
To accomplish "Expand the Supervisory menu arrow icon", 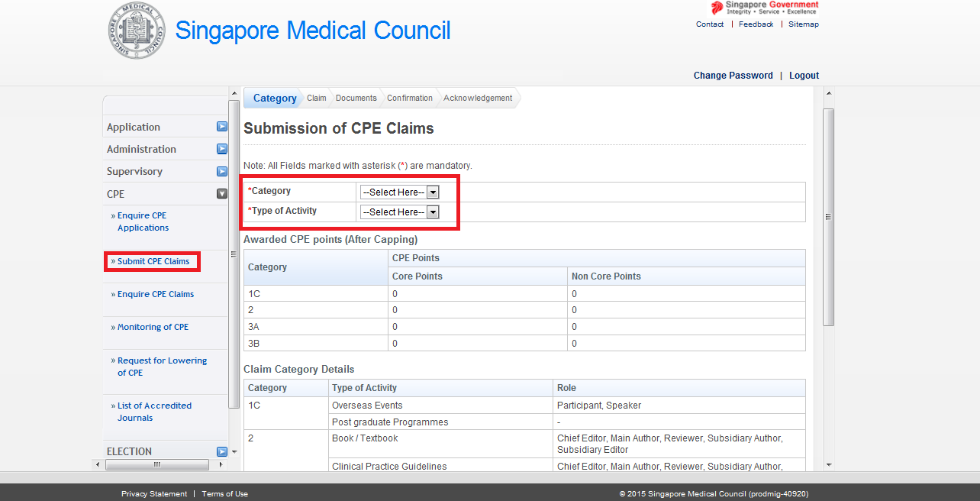I will pyautogui.click(x=222, y=171).
